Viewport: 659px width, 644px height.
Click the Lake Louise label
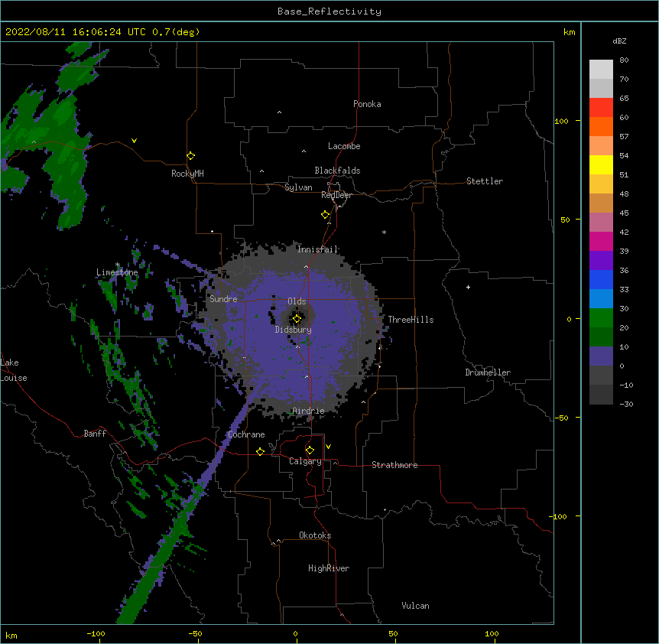coord(14,370)
